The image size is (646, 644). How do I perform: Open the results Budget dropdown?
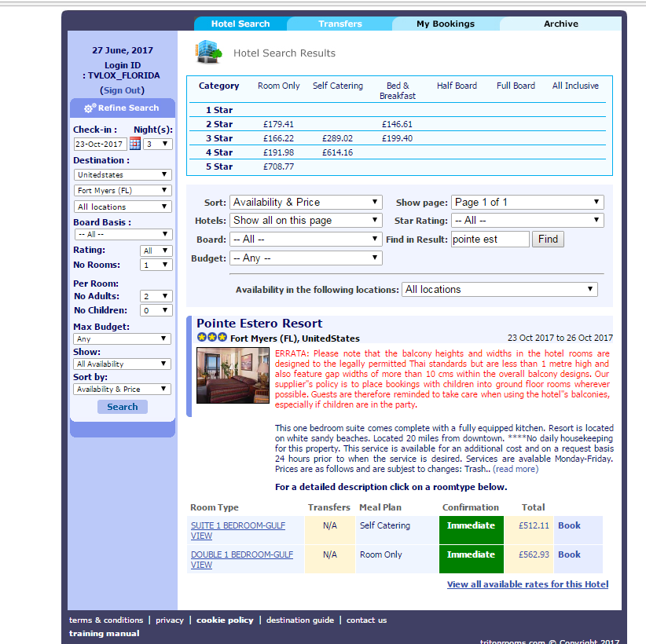(306, 258)
